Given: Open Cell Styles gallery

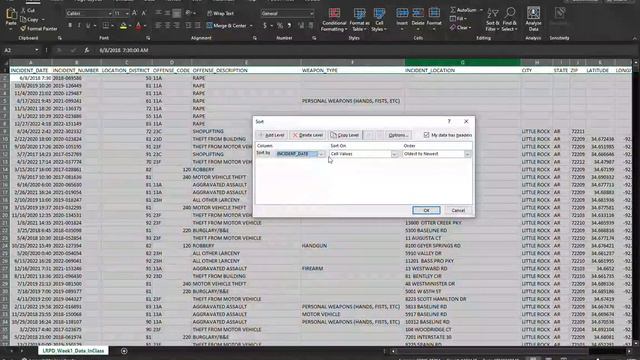Looking at the screenshot, I should (379, 20).
